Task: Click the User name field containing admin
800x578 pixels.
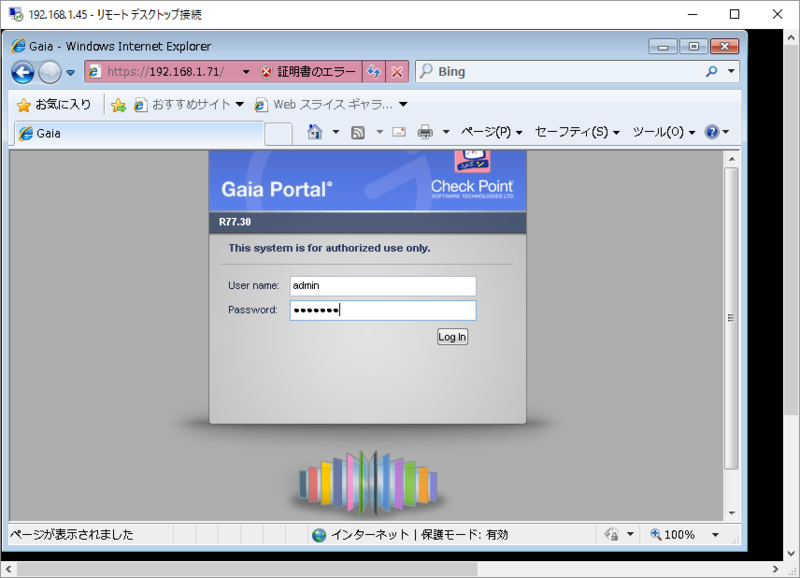Action: [x=383, y=286]
